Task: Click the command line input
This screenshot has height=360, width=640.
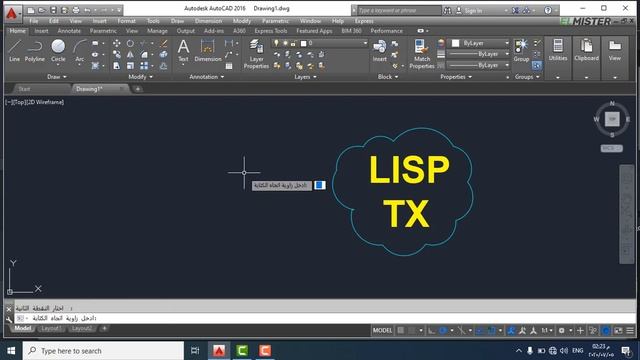Action: pos(325,318)
